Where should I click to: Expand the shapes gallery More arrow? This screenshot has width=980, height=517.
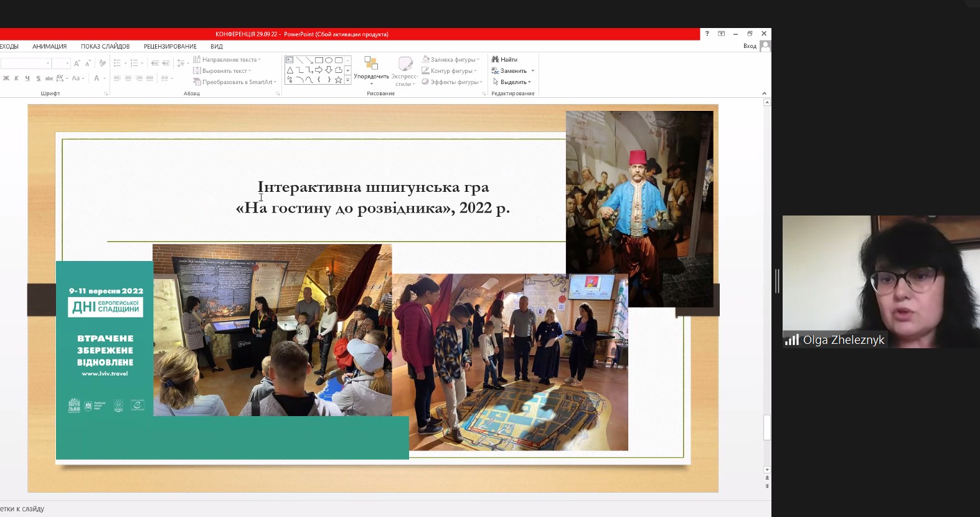tap(347, 80)
